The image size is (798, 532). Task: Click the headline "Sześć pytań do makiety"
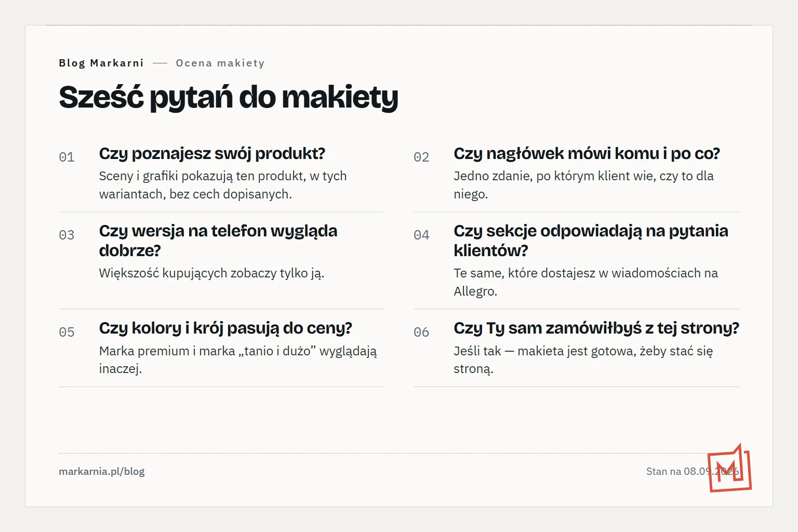[229, 97]
